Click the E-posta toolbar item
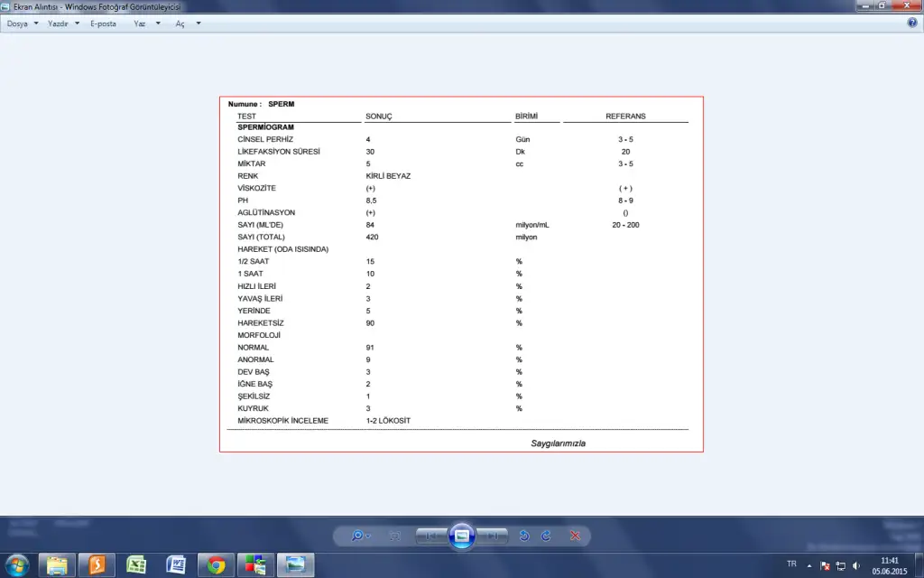 click(x=103, y=23)
